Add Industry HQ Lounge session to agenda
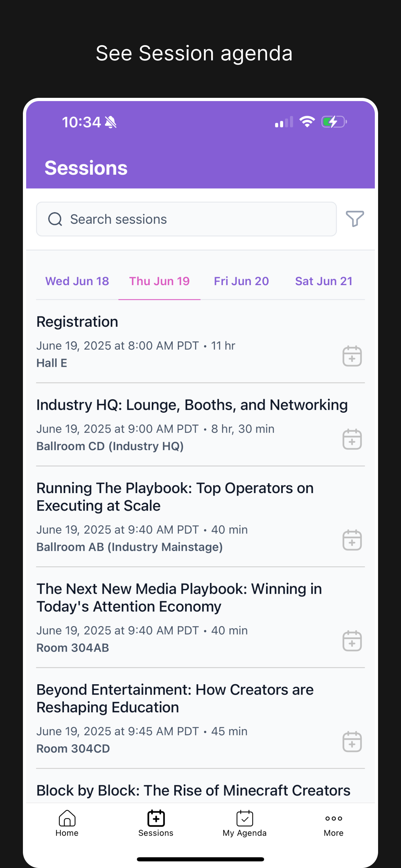The height and width of the screenshot is (868, 401). [x=352, y=439]
